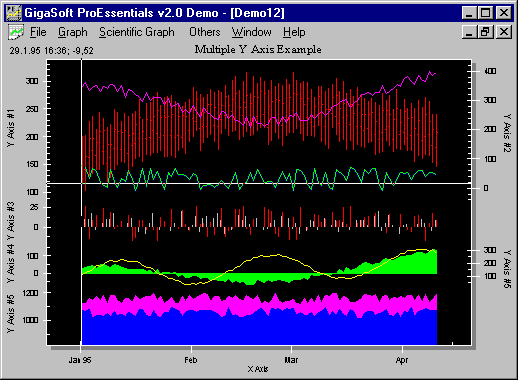Click the ProEssentials app icon in title bar
Viewport: 518px width, 380px height.
click(14, 13)
